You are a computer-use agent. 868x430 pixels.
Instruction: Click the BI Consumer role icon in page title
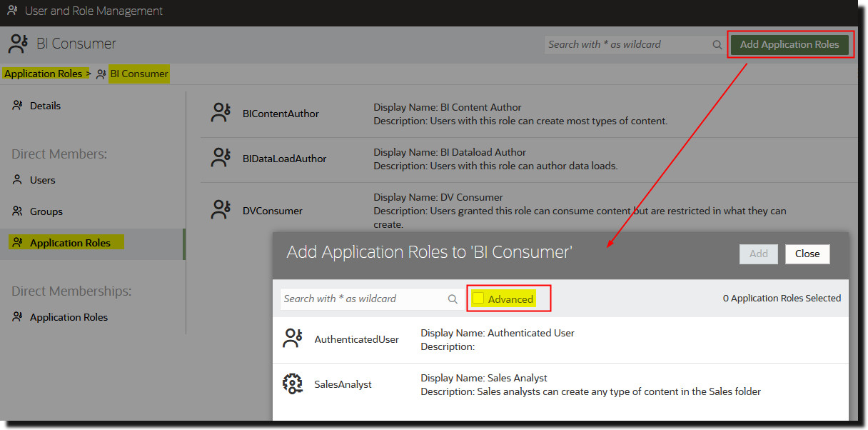pos(18,44)
